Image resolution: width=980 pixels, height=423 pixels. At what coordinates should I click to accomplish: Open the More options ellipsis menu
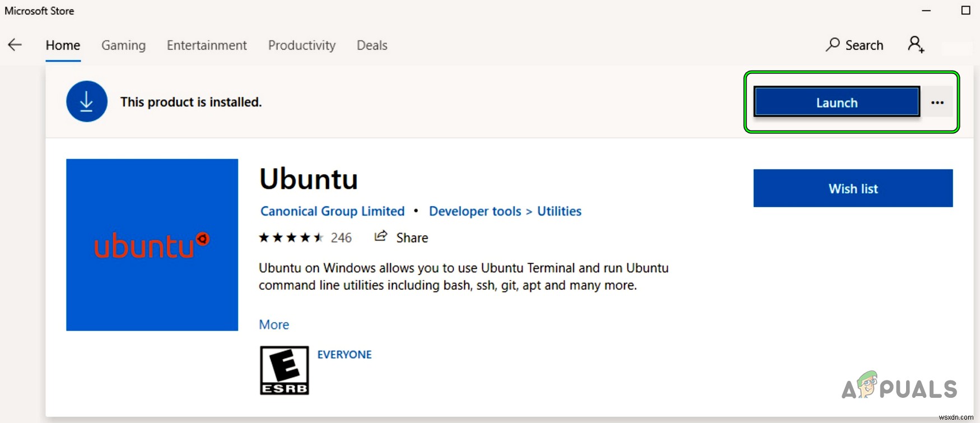coord(937,102)
